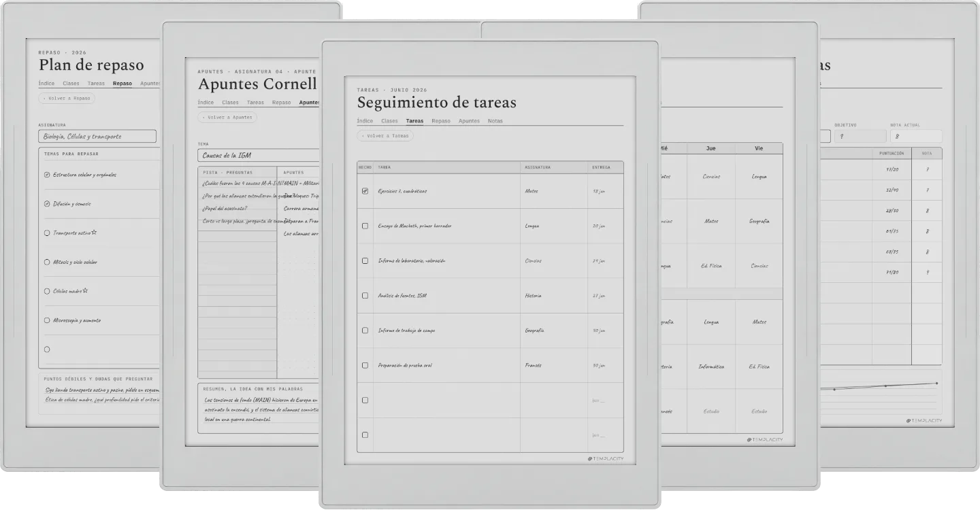The height and width of the screenshot is (510, 980).
Task: Open Apuntes tab in Seguimiento de tareas
Action: click(469, 121)
